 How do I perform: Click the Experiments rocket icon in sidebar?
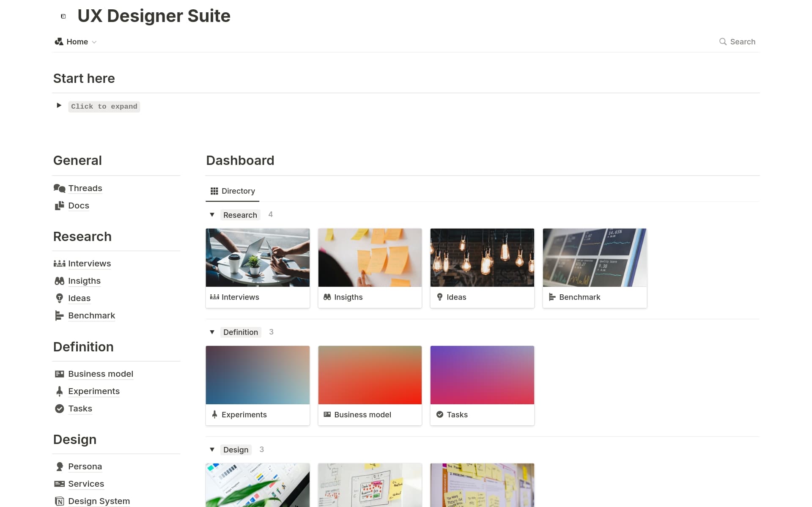click(x=59, y=391)
